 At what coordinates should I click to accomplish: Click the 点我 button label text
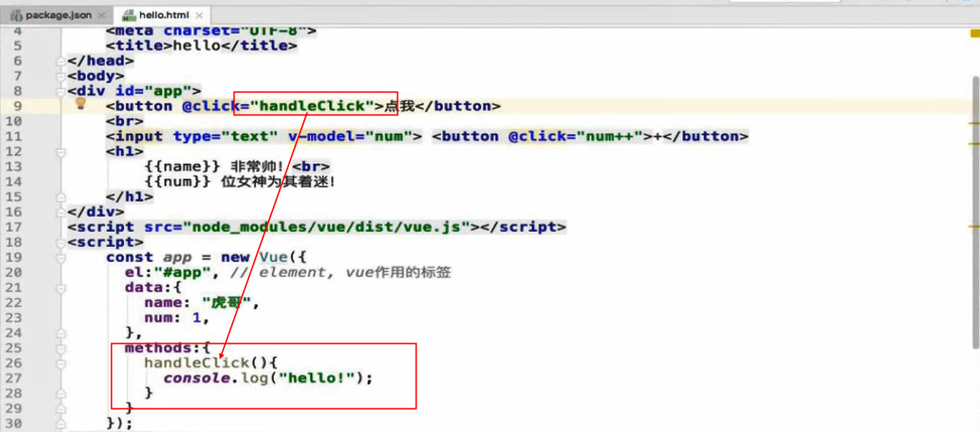400,106
